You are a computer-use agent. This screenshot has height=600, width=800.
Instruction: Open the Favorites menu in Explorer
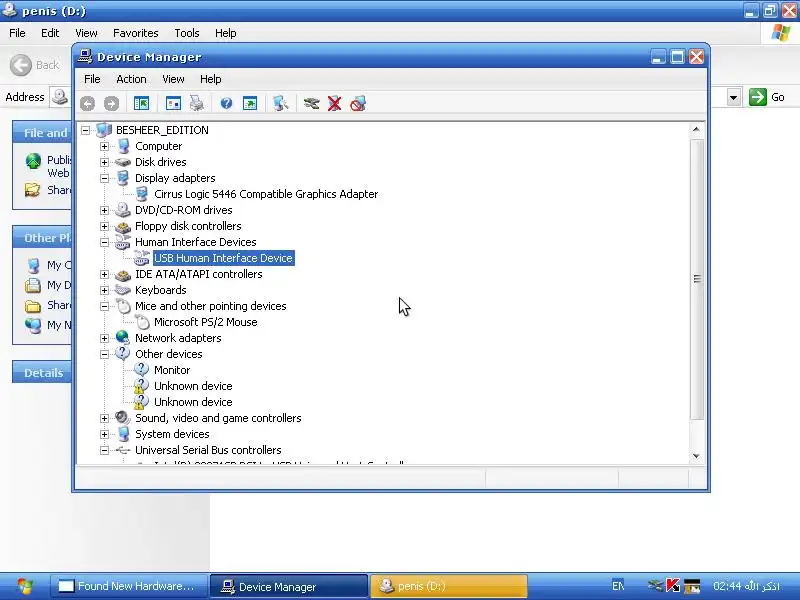(x=136, y=33)
